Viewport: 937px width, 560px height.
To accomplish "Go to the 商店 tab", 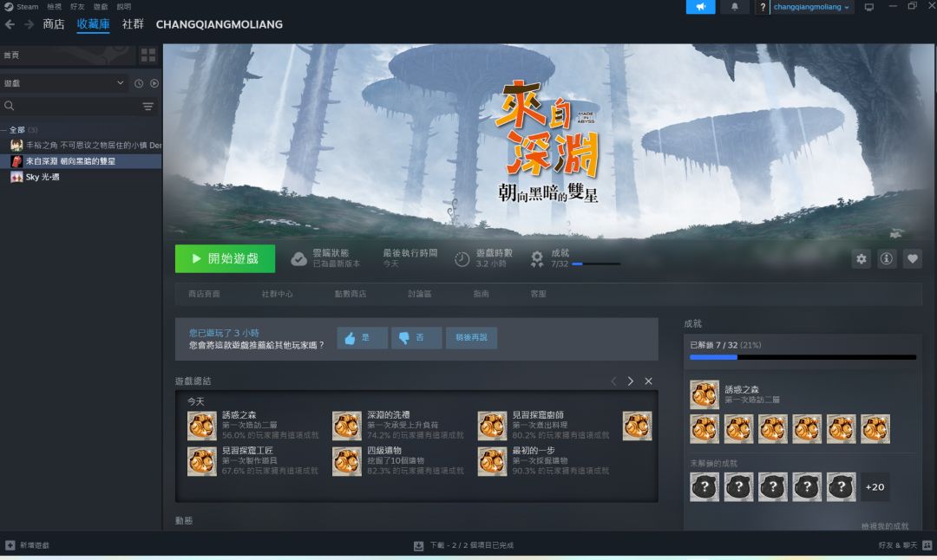I will pyautogui.click(x=54, y=24).
